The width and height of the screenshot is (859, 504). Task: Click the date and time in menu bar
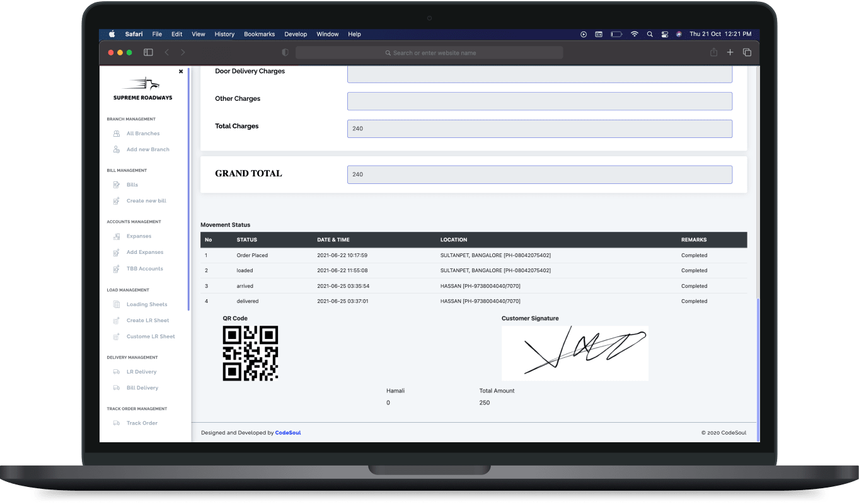(x=720, y=34)
